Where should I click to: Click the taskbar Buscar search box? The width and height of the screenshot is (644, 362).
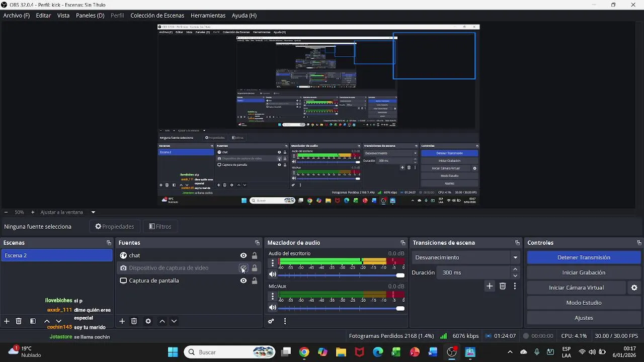pos(230,352)
